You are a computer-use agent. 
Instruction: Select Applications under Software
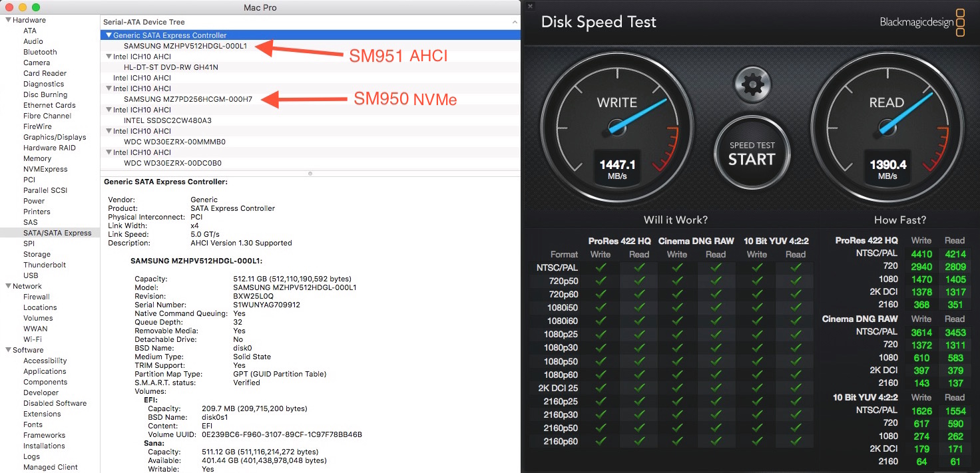coord(45,371)
